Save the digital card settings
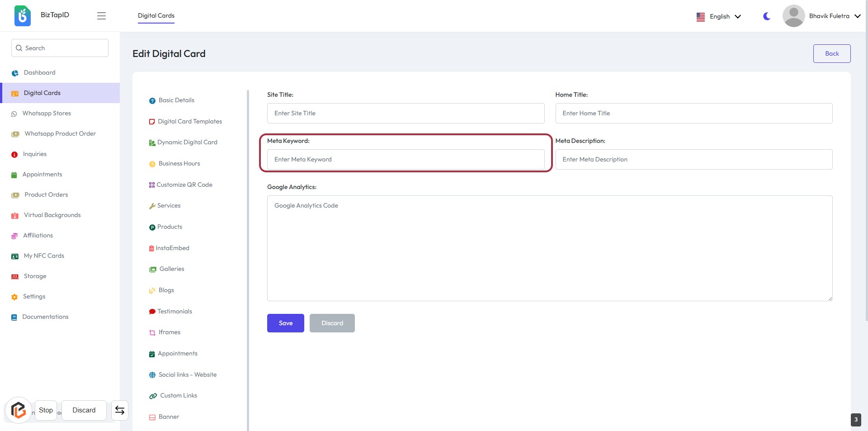The width and height of the screenshot is (868, 431). [x=285, y=323]
